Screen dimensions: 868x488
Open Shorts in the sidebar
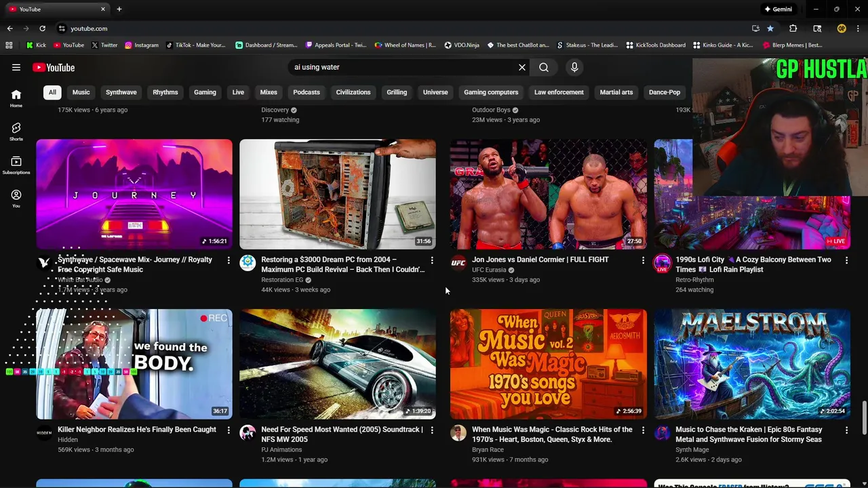pos(16,132)
